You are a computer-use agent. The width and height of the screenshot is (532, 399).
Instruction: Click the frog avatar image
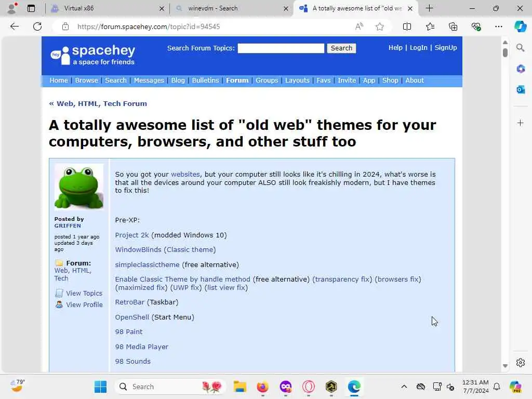[x=79, y=187]
